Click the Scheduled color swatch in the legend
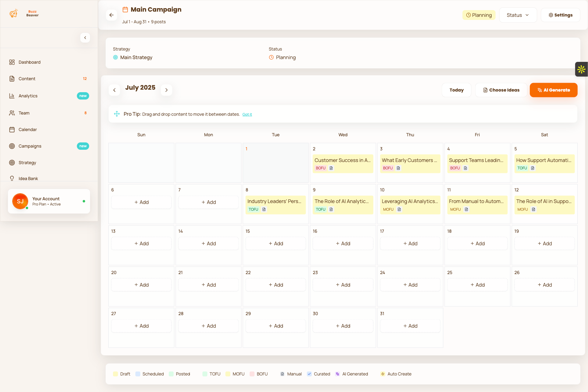Screen dimensions: 588x392 coord(138,374)
